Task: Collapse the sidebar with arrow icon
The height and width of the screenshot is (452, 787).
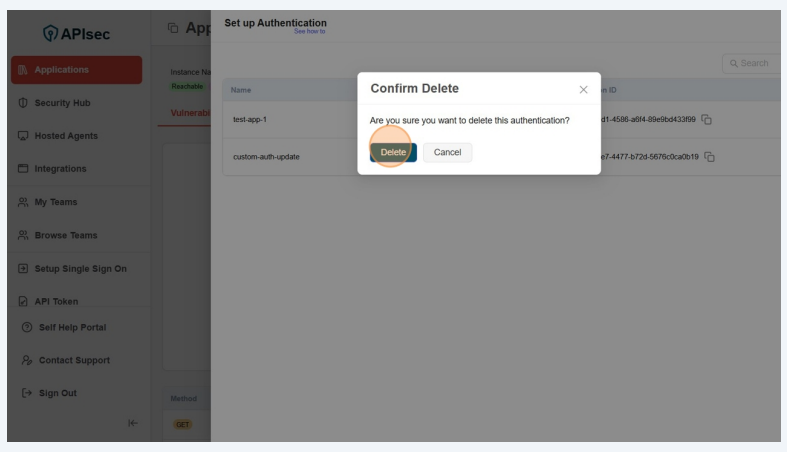Action: point(133,423)
